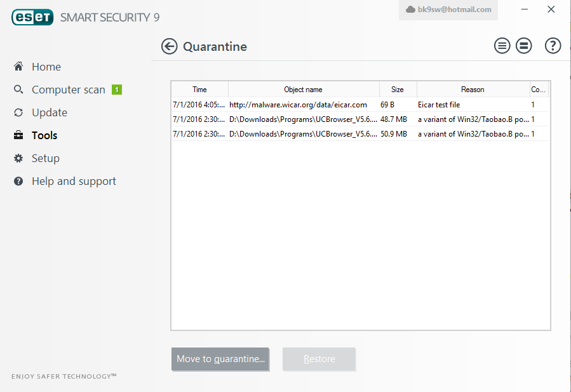The image size is (571, 392).
Task: Click the time cell in the 48.7 MB row
Action: (199, 119)
